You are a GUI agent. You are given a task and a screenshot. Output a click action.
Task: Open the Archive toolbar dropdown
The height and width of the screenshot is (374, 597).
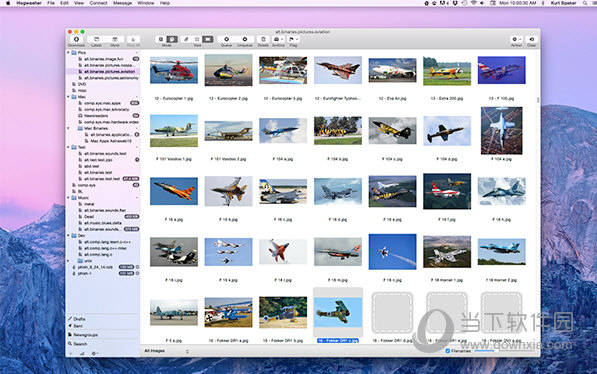(x=278, y=39)
